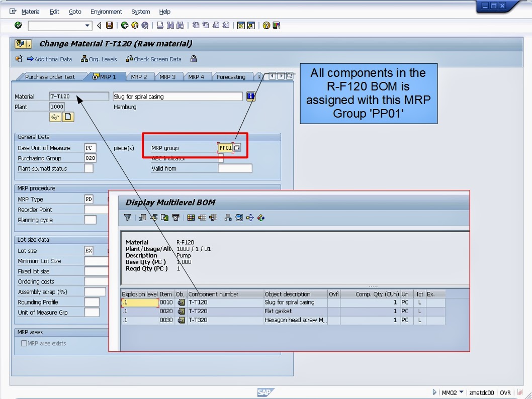Click the Valid from date field

(x=235, y=168)
